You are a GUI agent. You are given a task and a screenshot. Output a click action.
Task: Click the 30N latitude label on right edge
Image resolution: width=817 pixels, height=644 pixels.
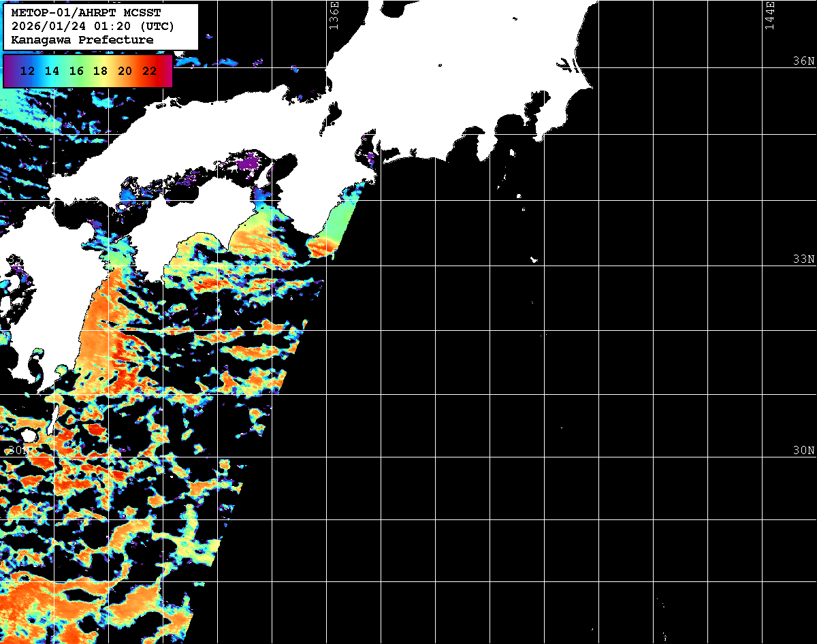(803, 451)
